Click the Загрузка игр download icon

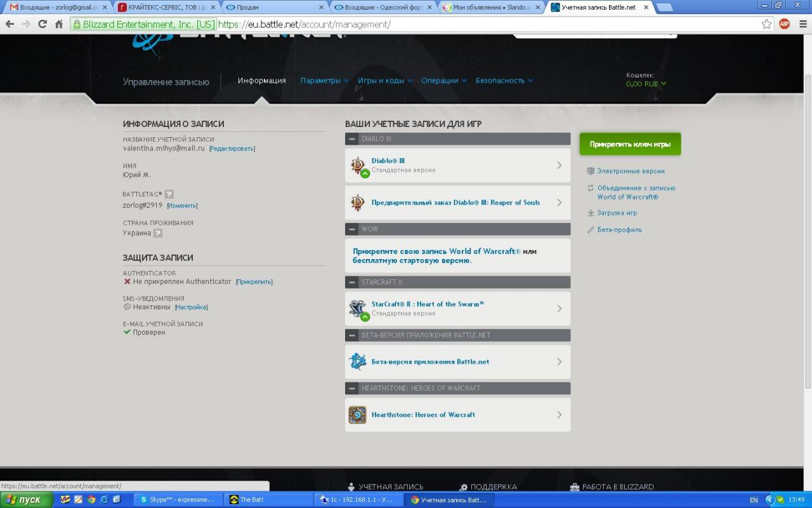(591, 213)
